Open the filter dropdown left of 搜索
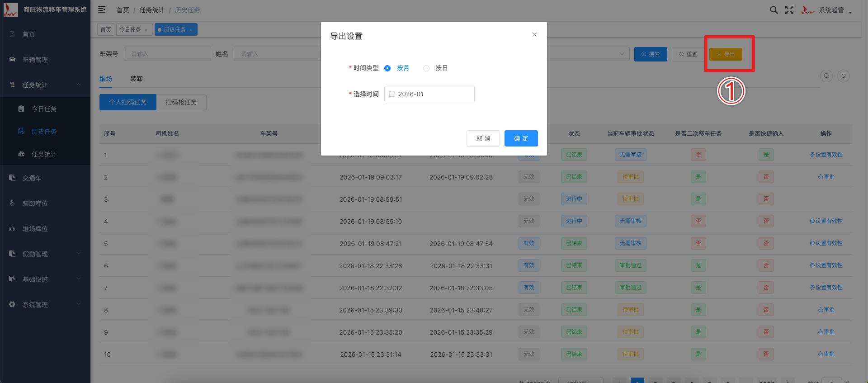868x383 pixels. (588, 54)
